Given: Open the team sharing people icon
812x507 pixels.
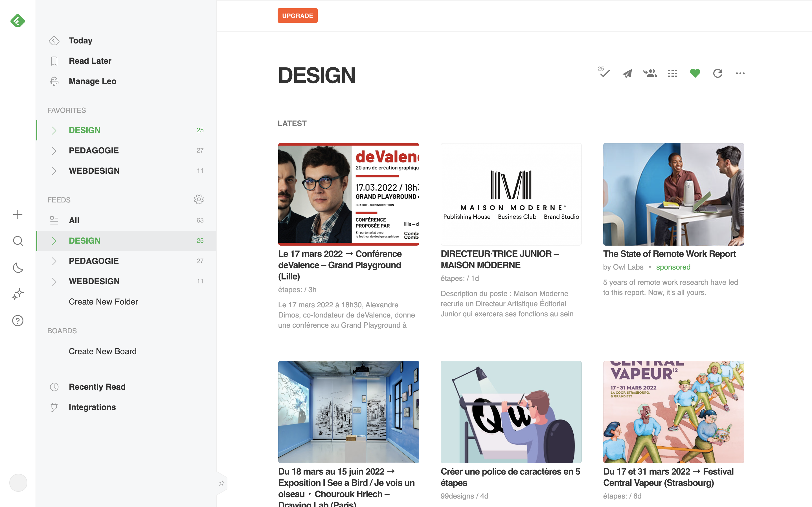Looking at the screenshot, I should [x=650, y=73].
